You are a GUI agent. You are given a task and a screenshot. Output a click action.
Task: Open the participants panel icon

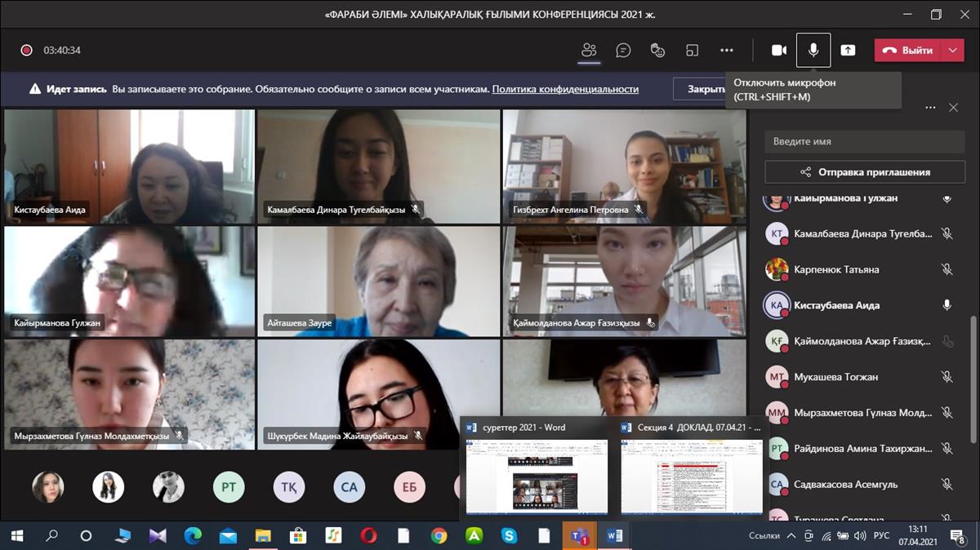[x=589, y=50]
